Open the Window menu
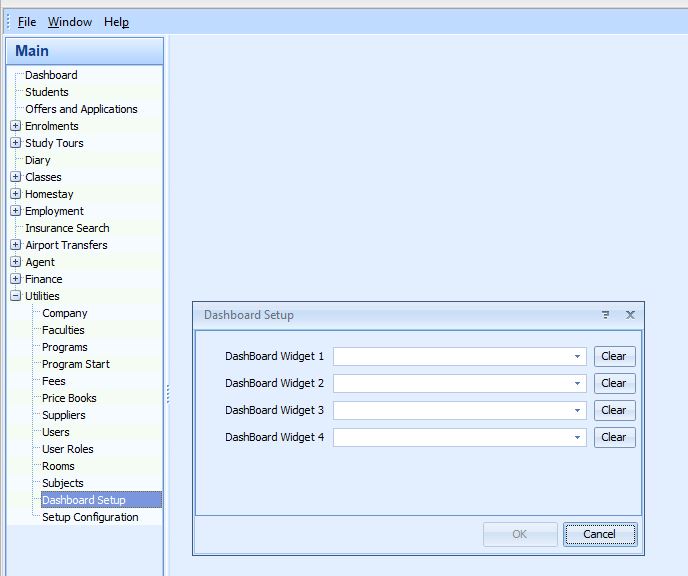The width and height of the screenshot is (688, 576). 69,22
